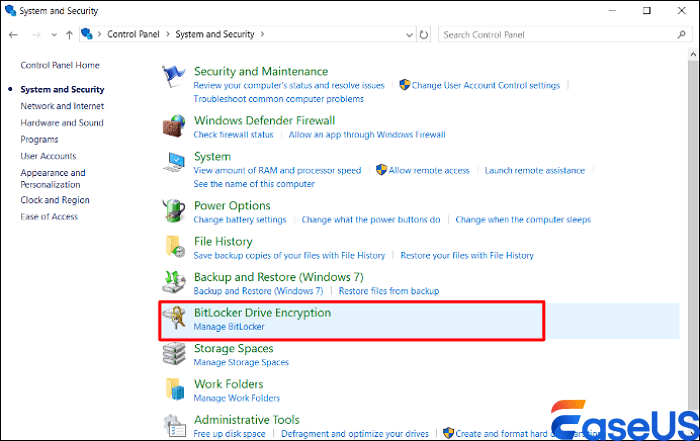
Task: Open Appearance and Personalization category
Action: (53, 179)
